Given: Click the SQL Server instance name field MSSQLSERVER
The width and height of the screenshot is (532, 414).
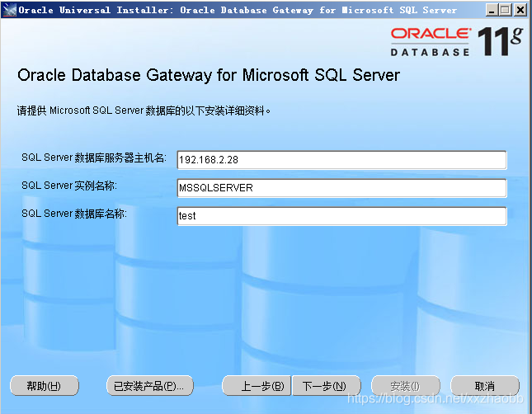Looking at the screenshot, I should coord(341,188).
